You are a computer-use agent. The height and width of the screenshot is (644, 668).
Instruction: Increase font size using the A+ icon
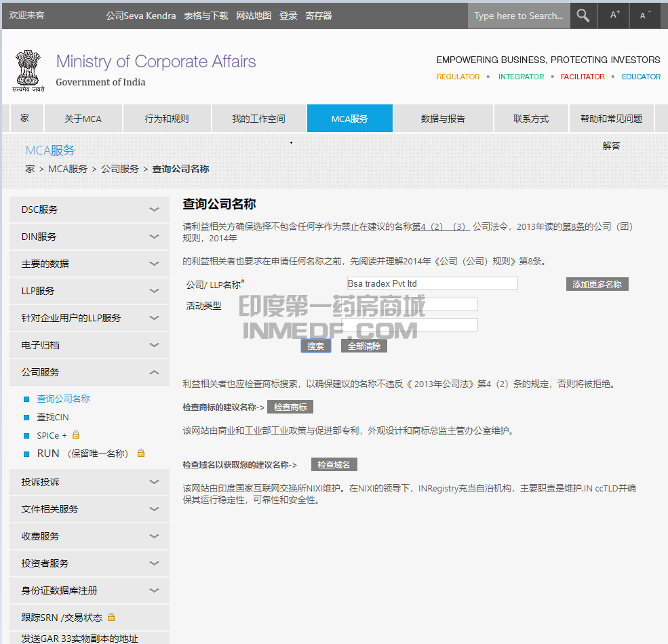point(612,15)
